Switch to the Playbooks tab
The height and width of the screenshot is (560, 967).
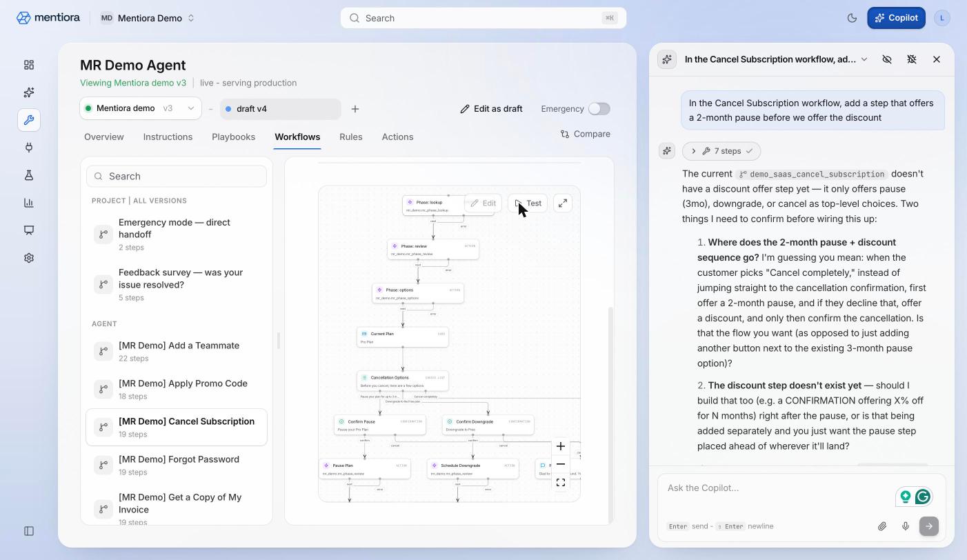233,137
